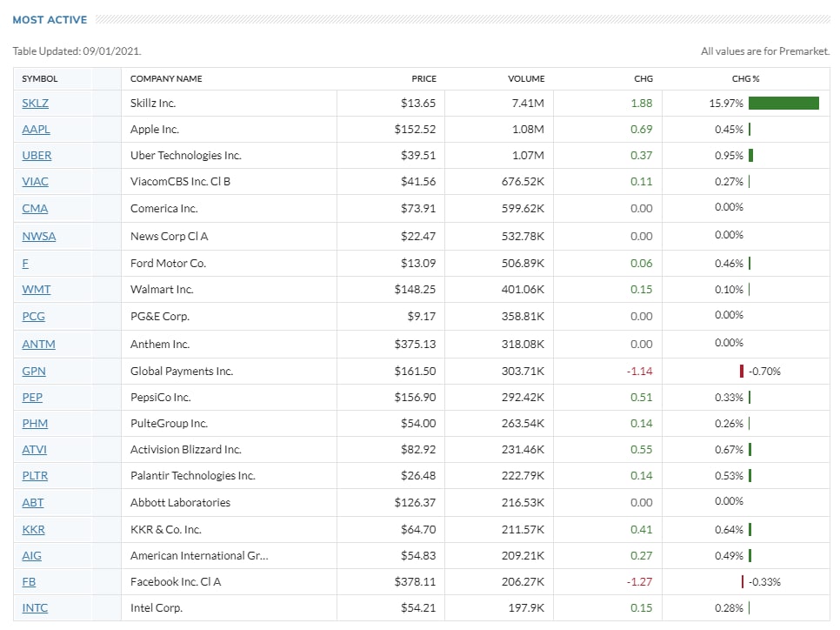Open the CMA ticker link

coord(35,209)
